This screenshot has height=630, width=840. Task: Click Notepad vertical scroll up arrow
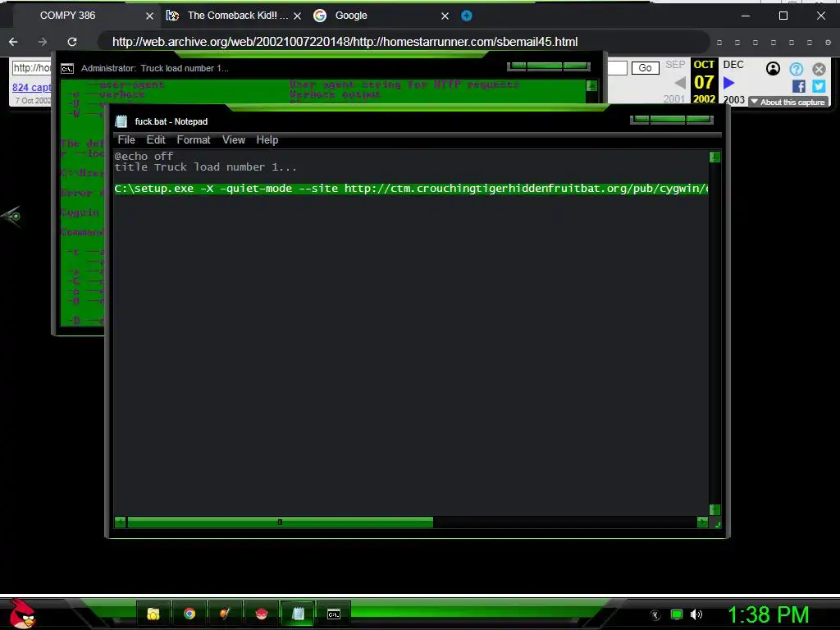tap(714, 157)
